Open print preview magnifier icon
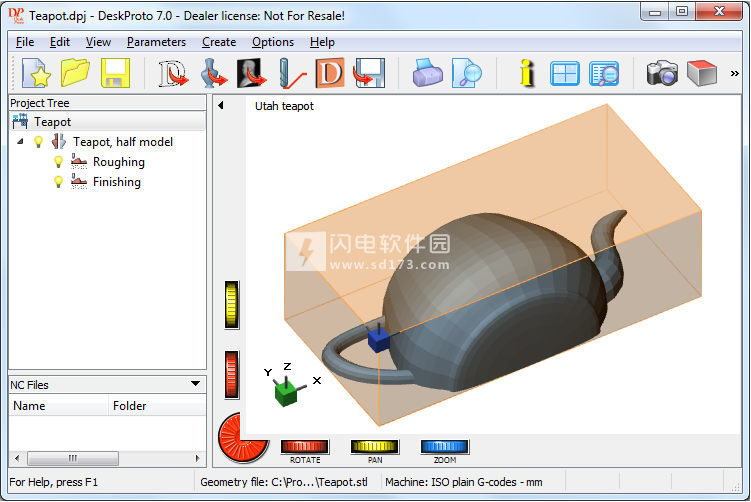The height and width of the screenshot is (502, 751). (x=467, y=73)
